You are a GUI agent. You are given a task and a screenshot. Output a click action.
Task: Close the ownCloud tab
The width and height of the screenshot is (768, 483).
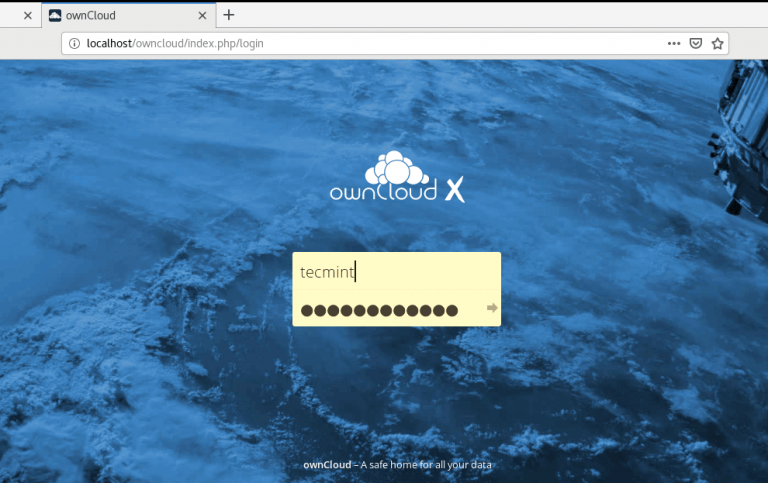click(202, 16)
